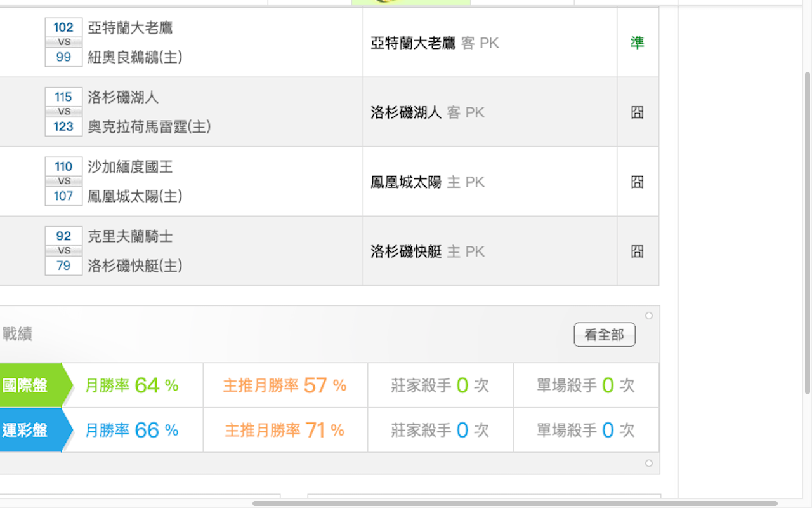Click the 囧 result in the 洛杉磯快艇 row
Viewport: 812px width, 508px height.
pos(637,251)
